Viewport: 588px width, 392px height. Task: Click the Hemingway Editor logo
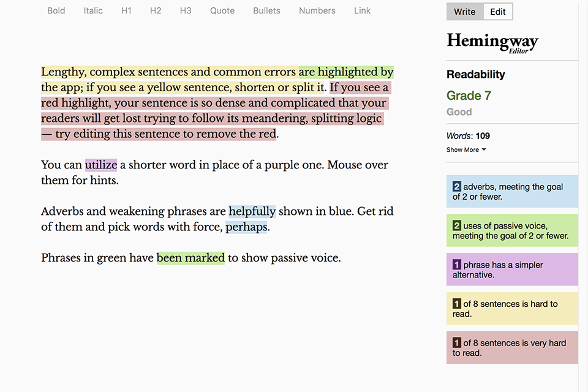(x=492, y=42)
